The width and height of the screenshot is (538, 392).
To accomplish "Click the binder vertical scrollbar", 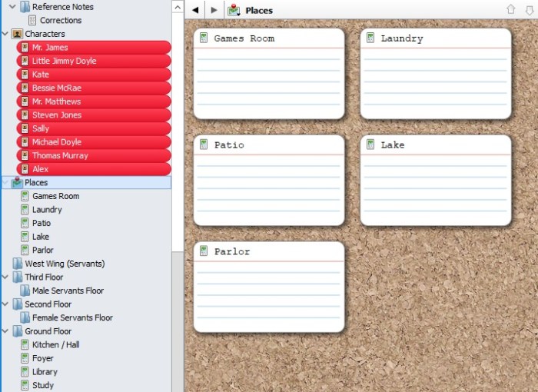I will [x=178, y=154].
